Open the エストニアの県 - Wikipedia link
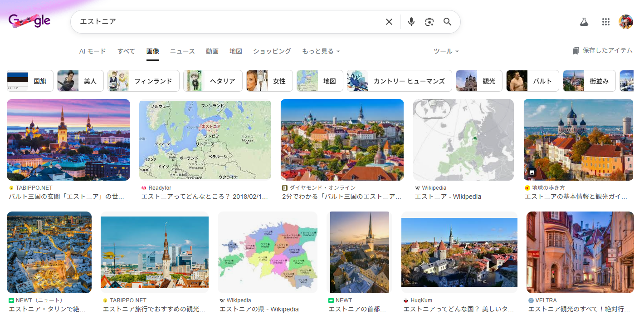 [259, 309]
